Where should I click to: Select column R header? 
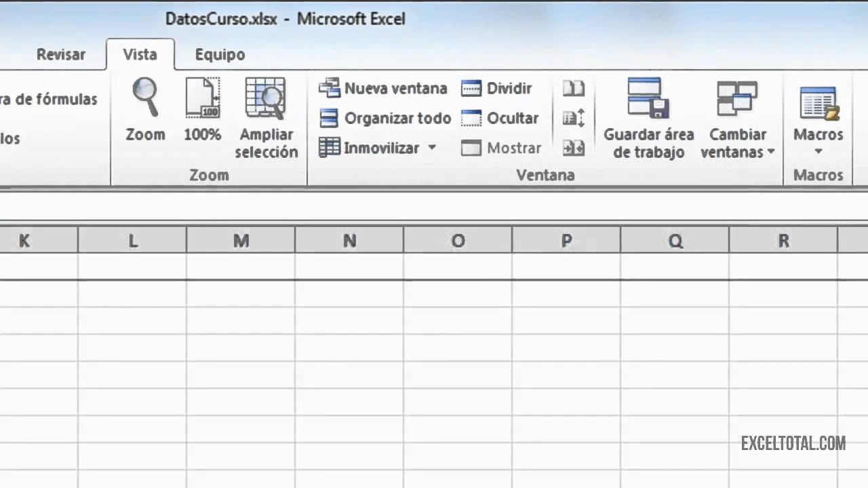pos(783,240)
